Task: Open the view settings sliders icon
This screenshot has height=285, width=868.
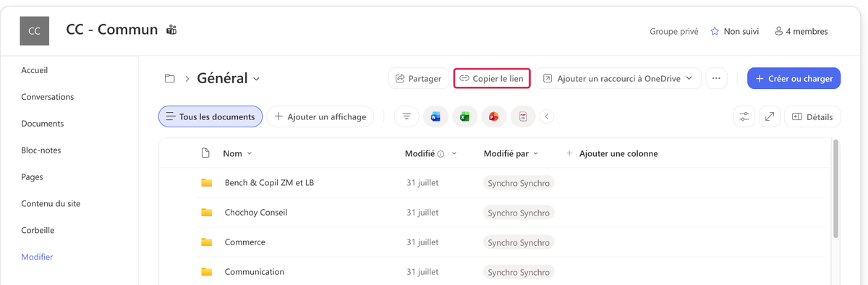Action: (744, 116)
